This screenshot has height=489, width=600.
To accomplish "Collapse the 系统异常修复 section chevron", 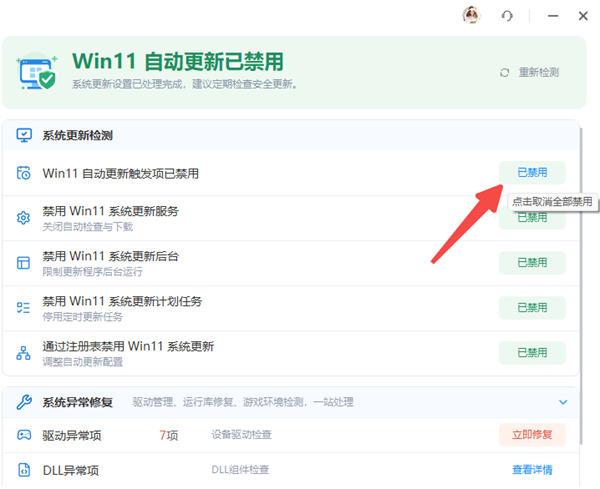I will (x=563, y=402).
